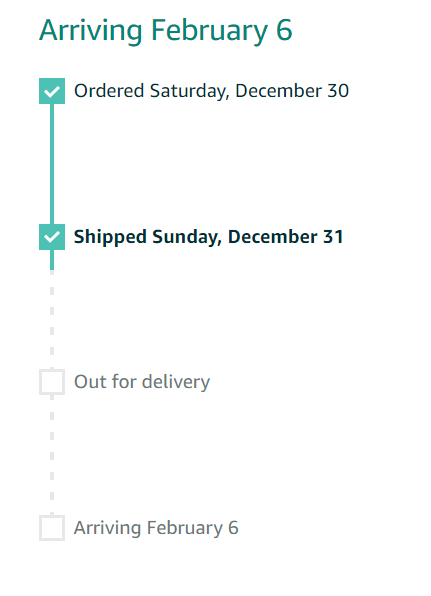Click the Ordered Saturday, December 30 text
The image size is (431, 596).
tap(211, 91)
